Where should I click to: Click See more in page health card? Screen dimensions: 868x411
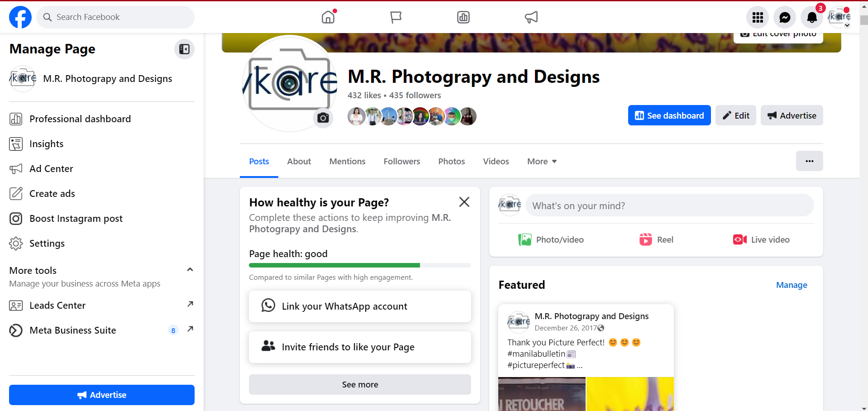click(360, 385)
